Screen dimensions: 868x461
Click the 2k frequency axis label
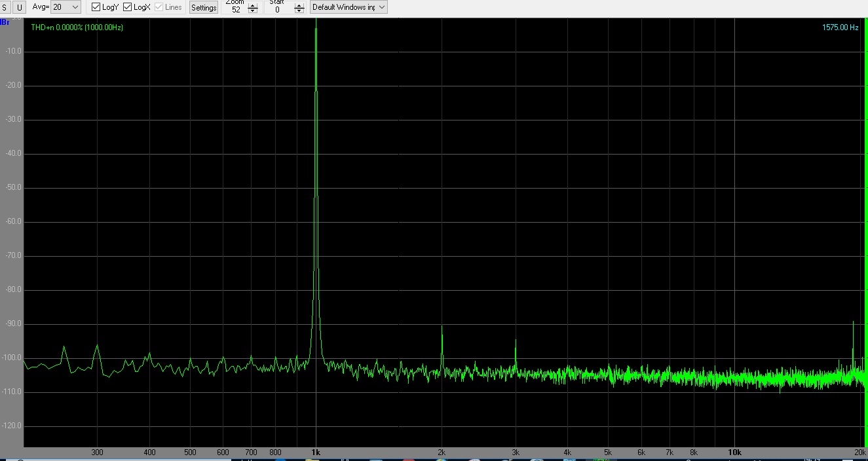pyautogui.click(x=442, y=452)
